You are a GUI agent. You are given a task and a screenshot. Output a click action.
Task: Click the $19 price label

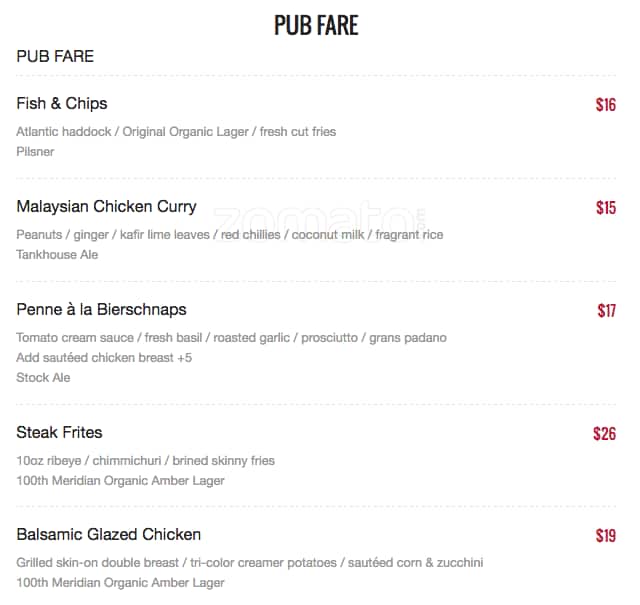point(605,536)
